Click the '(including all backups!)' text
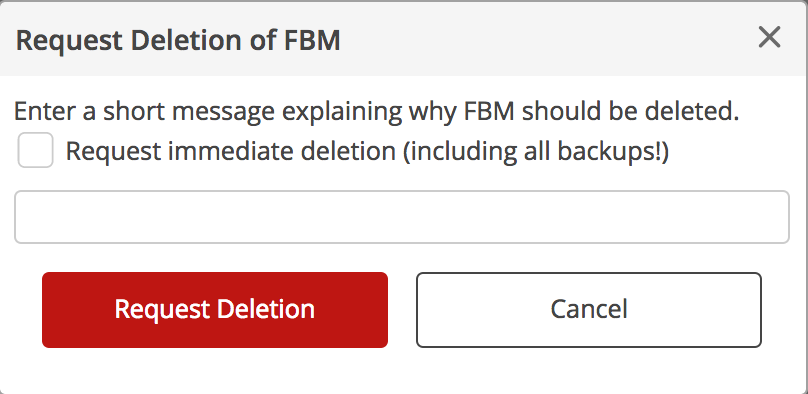Screen dimensions: 808x394 tap(535, 151)
